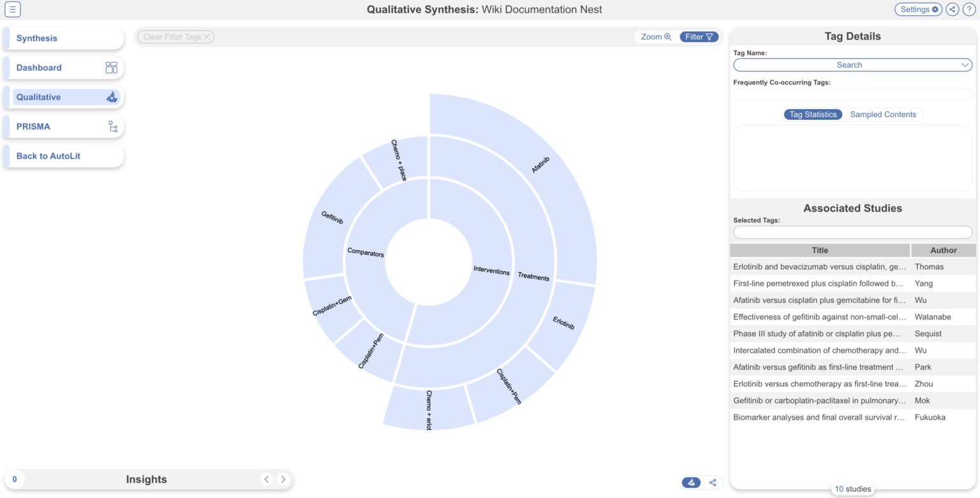The width and height of the screenshot is (980, 498).
Task: Click the Filter button
Action: point(699,37)
